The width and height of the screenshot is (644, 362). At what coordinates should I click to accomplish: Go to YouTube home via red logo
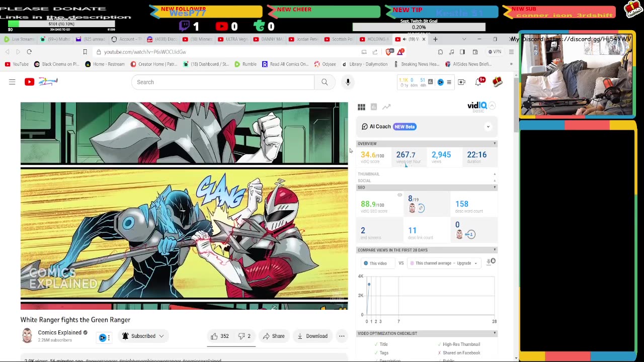[x=29, y=82]
